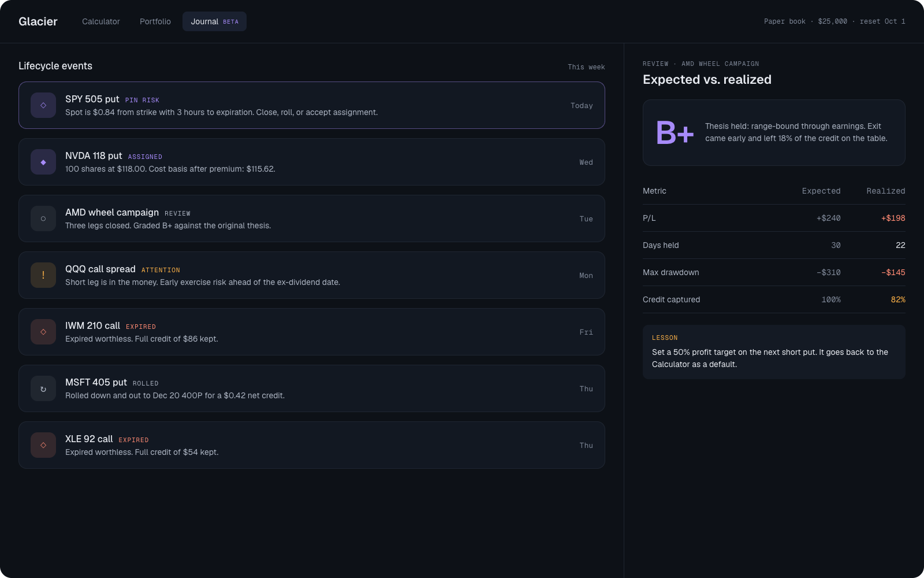
Task: Click the ASSIGNED tag on NVDA
Action: [145, 157]
